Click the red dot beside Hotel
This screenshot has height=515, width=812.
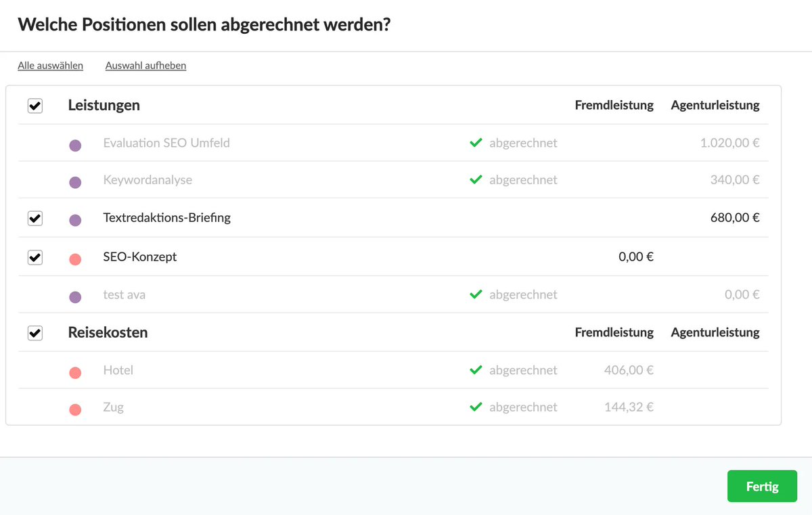(x=75, y=373)
